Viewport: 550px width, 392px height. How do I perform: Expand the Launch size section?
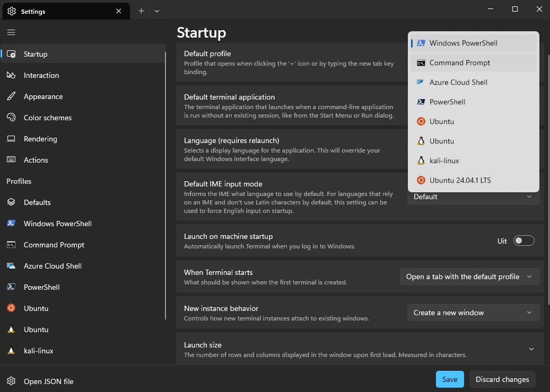(x=531, y=349)
